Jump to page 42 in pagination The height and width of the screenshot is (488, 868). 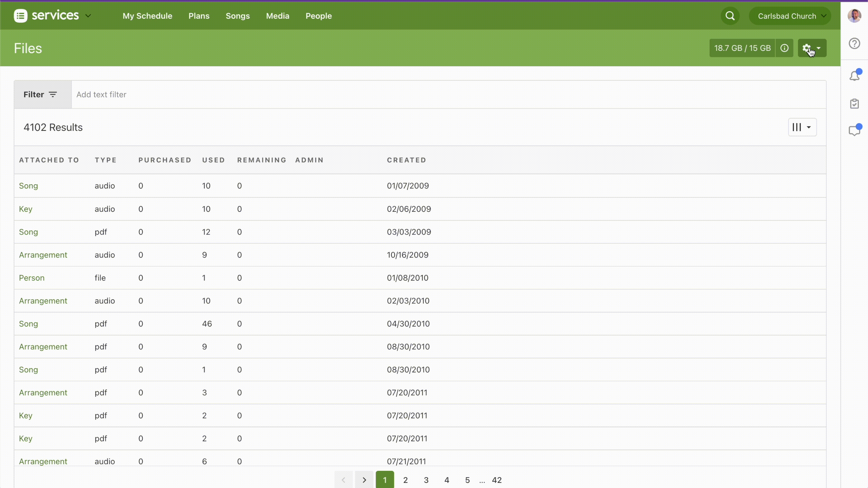497,480
